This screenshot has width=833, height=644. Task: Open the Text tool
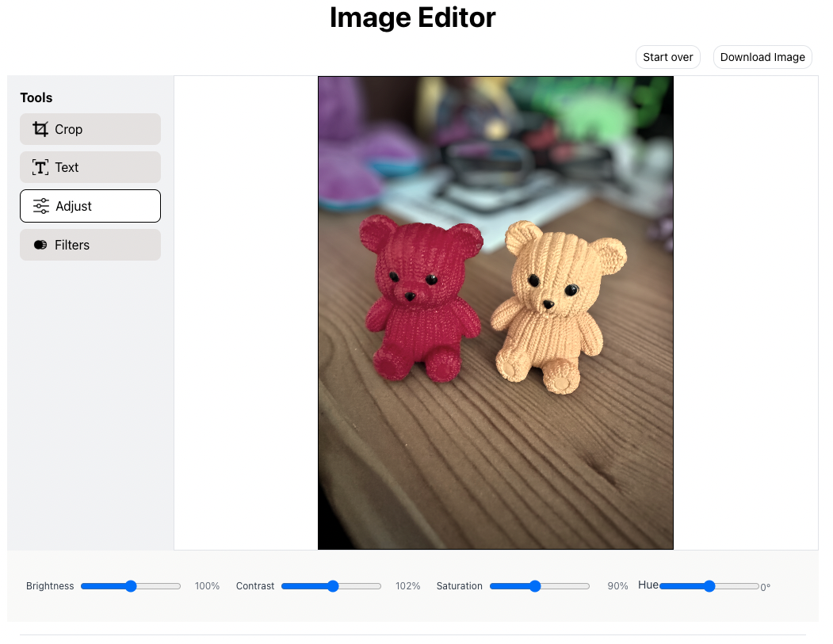[x=90, y=167]
